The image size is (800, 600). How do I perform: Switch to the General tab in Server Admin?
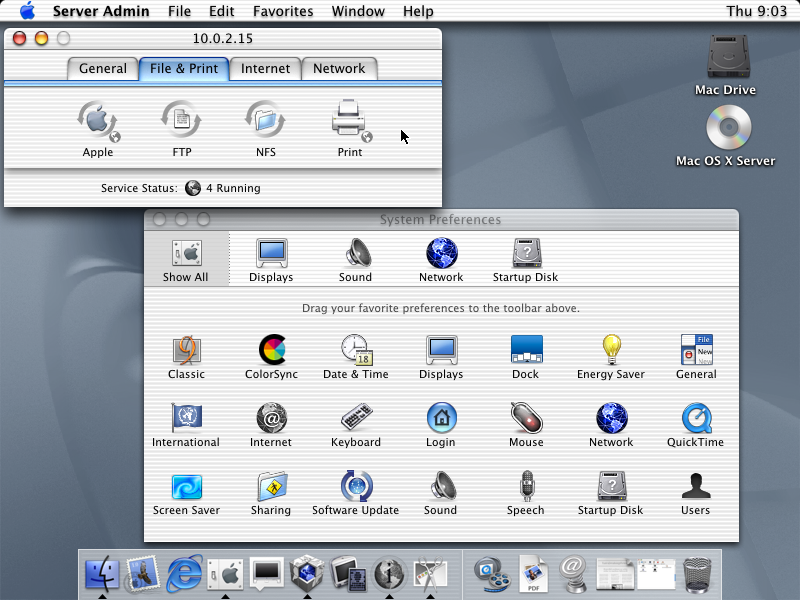tap(103, 69)
